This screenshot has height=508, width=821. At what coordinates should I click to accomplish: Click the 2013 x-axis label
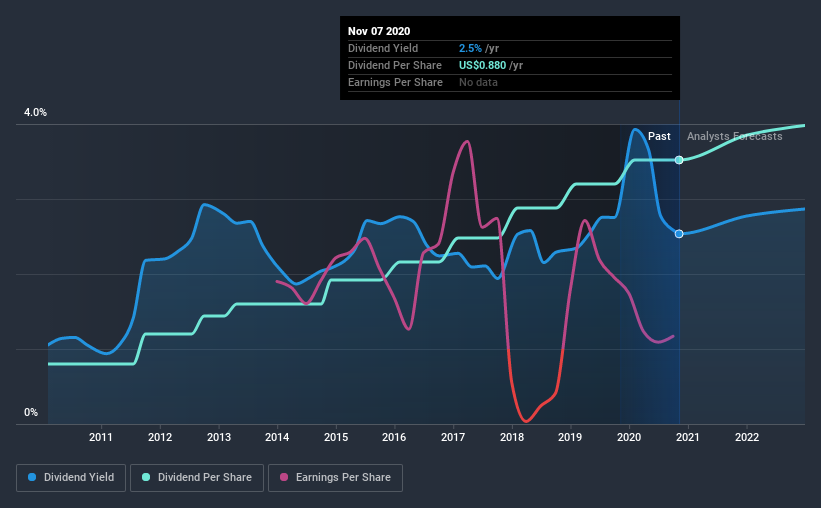219,437
